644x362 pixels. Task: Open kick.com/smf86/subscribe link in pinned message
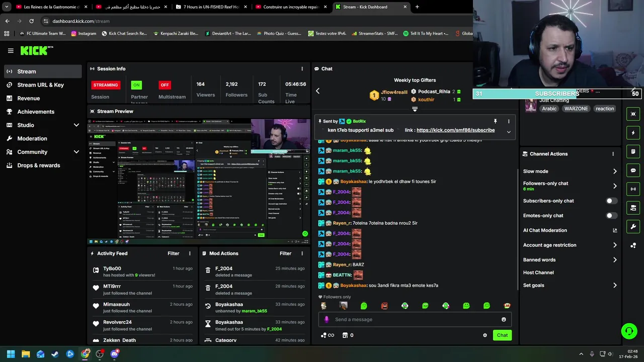[x=455, y=130]
